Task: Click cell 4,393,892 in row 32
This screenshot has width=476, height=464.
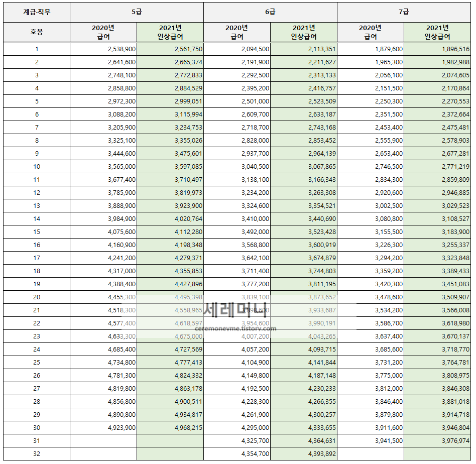Action: (x=304, y=454)
